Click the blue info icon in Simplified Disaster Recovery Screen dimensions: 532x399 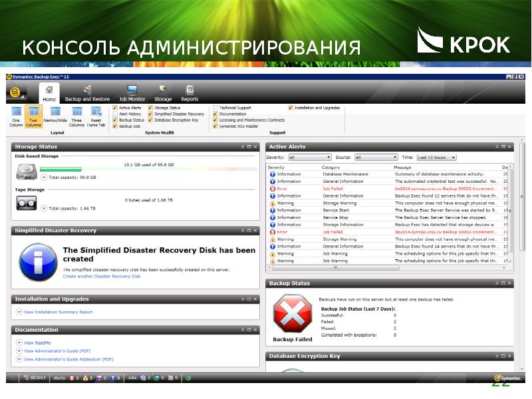tap(38, 262)
